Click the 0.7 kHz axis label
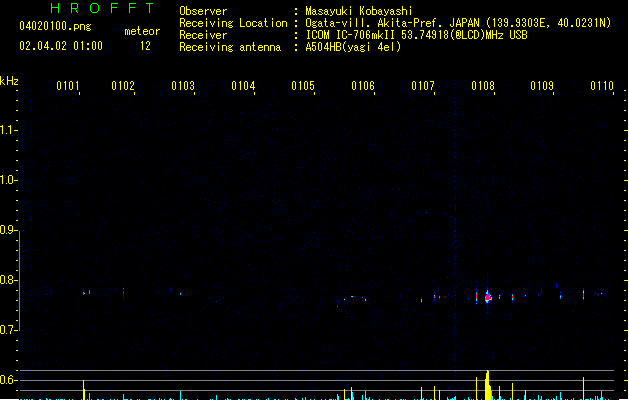Image resolution: width=629 pixels, height=400 pixels. click(x=8, y=330)
